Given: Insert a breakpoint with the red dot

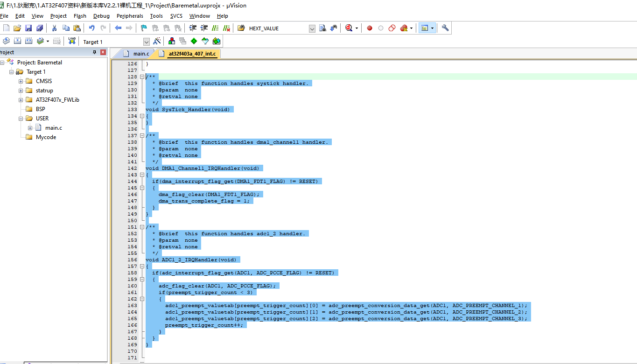Looking at the screenshot, I should tap(370, 28).
